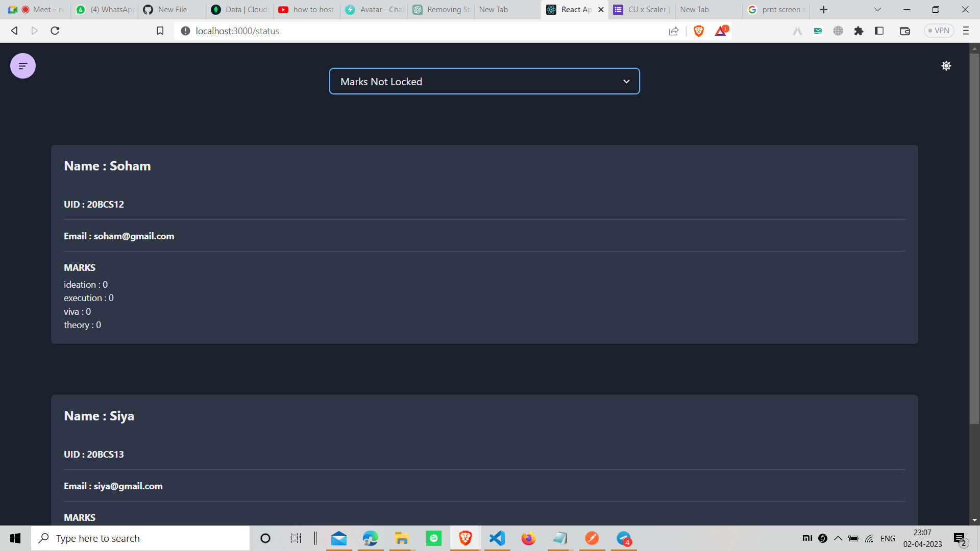
Task: Navigate back to the previous page
Action: click(x=14, y=31)
